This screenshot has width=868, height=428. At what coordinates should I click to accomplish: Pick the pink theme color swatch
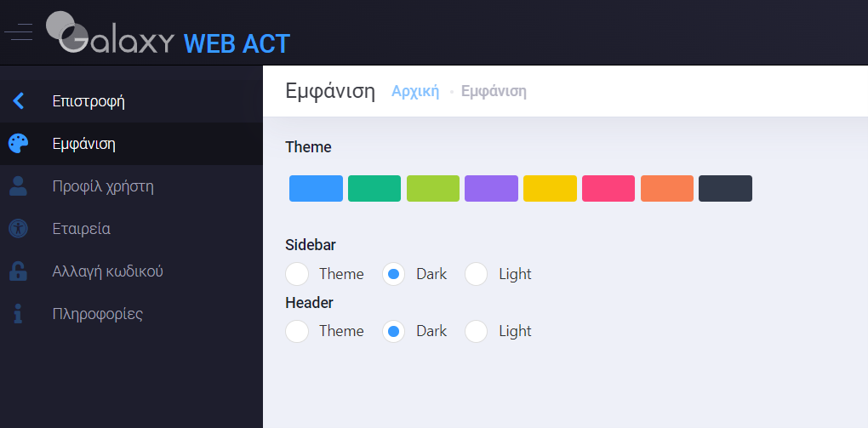[x=608, y=188]
